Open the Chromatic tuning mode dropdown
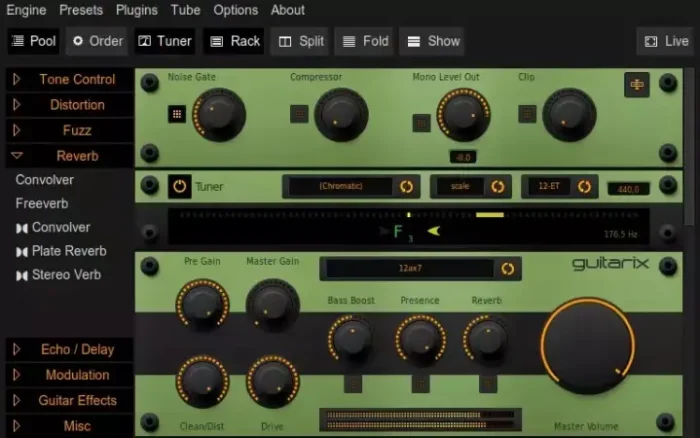 point(341,186)
